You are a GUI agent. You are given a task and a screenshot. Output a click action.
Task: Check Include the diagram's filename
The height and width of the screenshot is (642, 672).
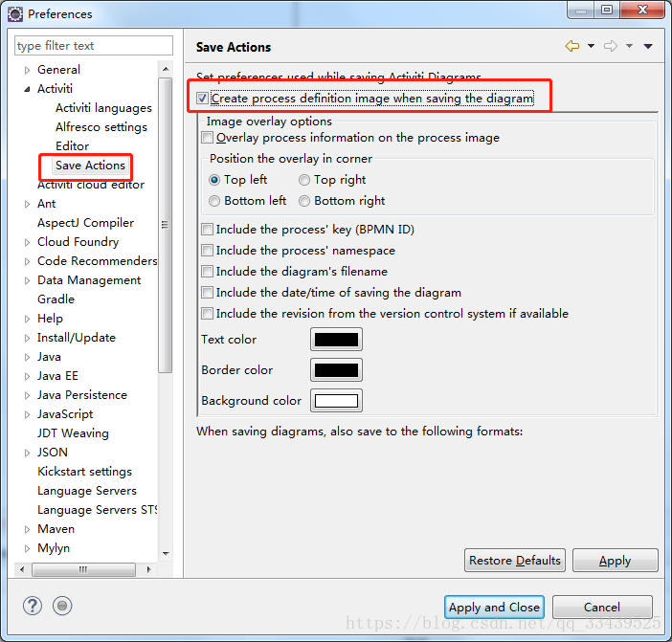(208, 271)
